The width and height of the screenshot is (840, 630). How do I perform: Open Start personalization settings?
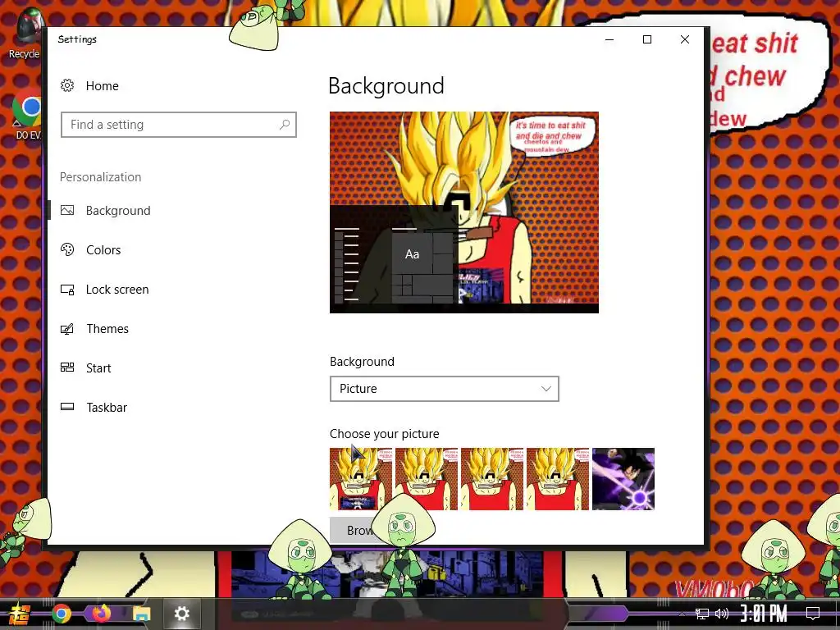click(98, 368)
